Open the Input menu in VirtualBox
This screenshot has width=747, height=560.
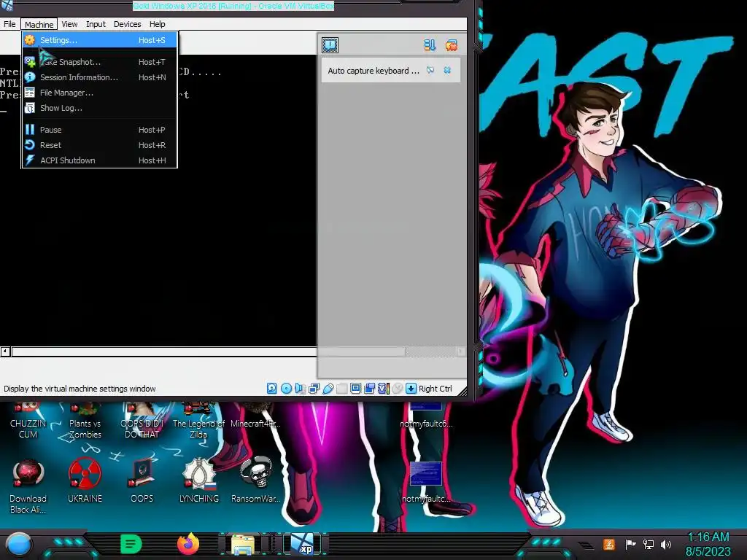tap(96, 24)
